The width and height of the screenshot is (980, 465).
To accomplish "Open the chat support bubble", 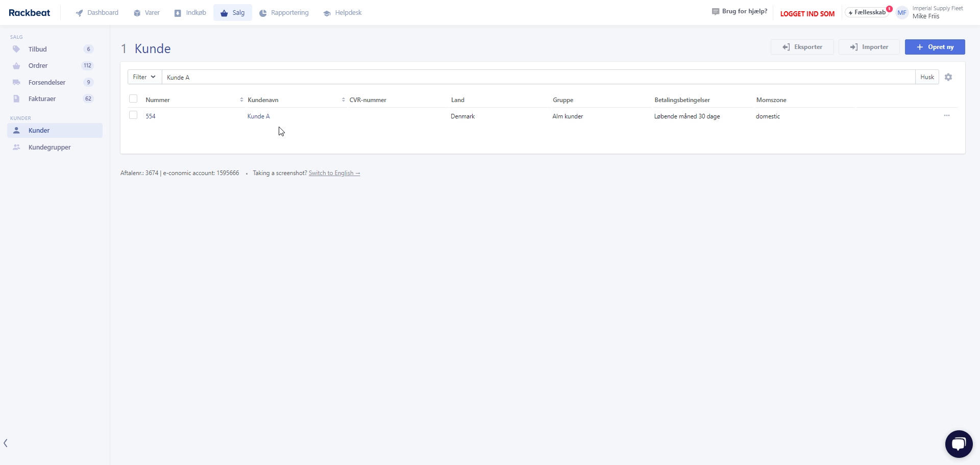I will [x=959, y=444].
